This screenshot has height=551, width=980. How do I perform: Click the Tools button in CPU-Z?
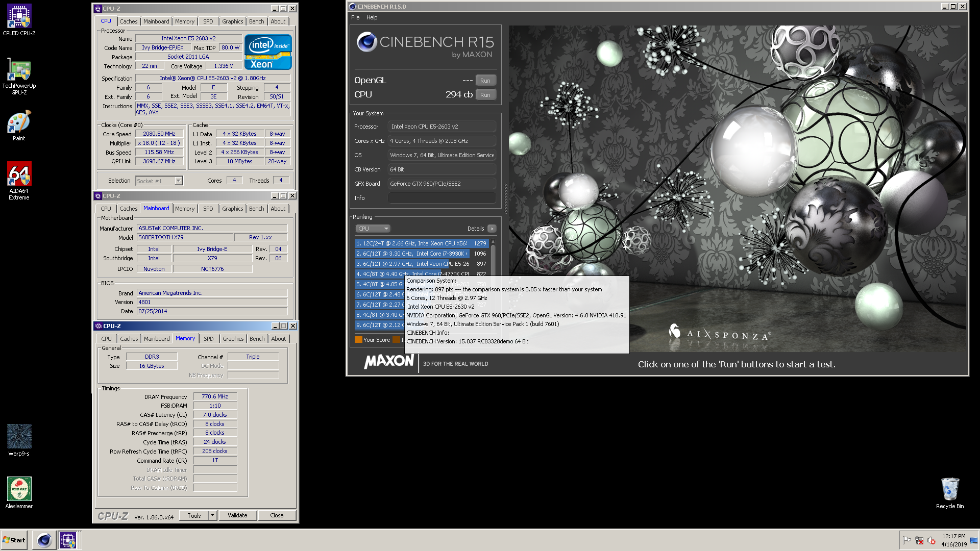[194, 515]
